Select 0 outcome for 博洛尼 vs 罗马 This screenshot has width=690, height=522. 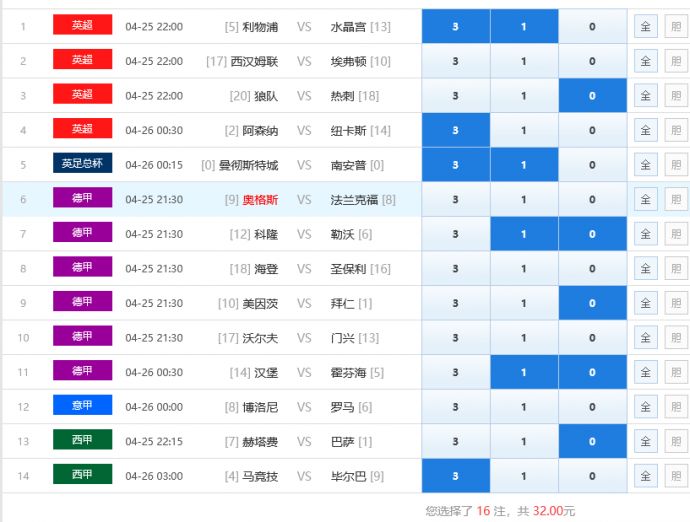pyautogui.click(x=592, y=407)
